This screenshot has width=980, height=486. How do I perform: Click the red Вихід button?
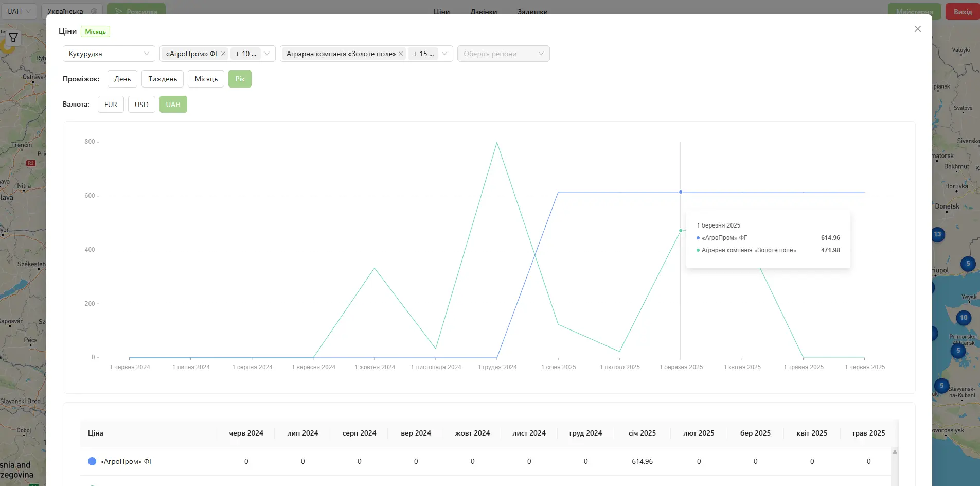tap(963, 11)
